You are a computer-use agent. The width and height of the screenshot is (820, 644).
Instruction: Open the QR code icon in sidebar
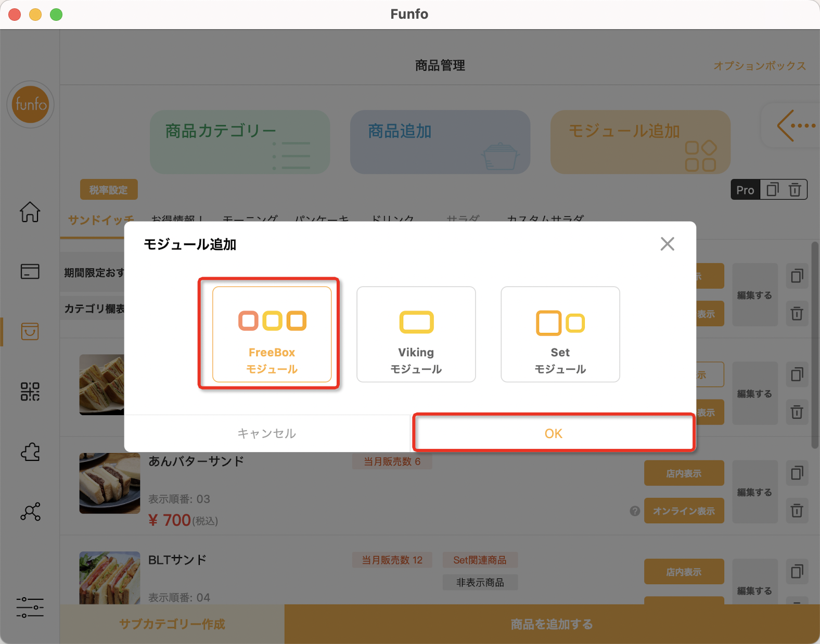point(30,391)
